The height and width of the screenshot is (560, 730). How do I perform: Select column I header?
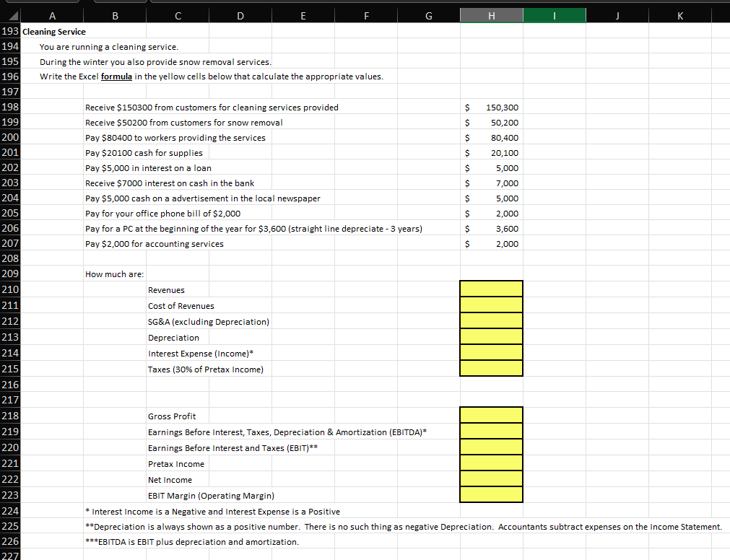coord(554,16)
